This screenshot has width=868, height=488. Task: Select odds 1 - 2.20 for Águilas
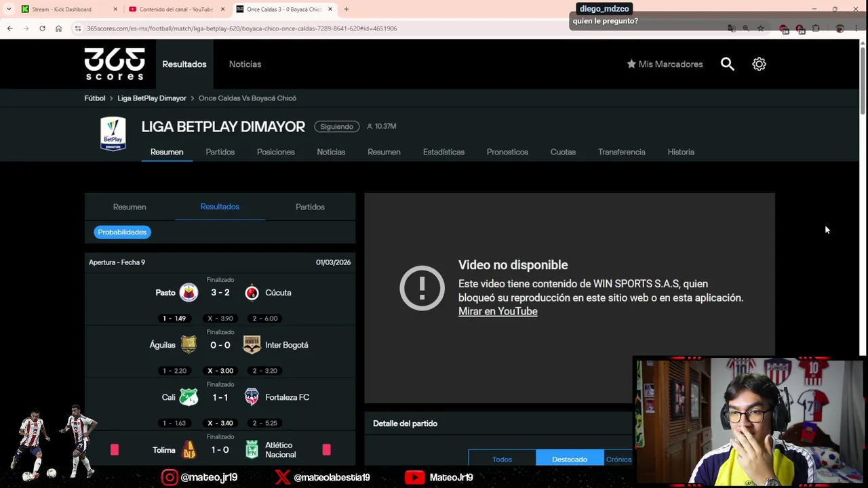pyautogui.click(x=174, y=371)
